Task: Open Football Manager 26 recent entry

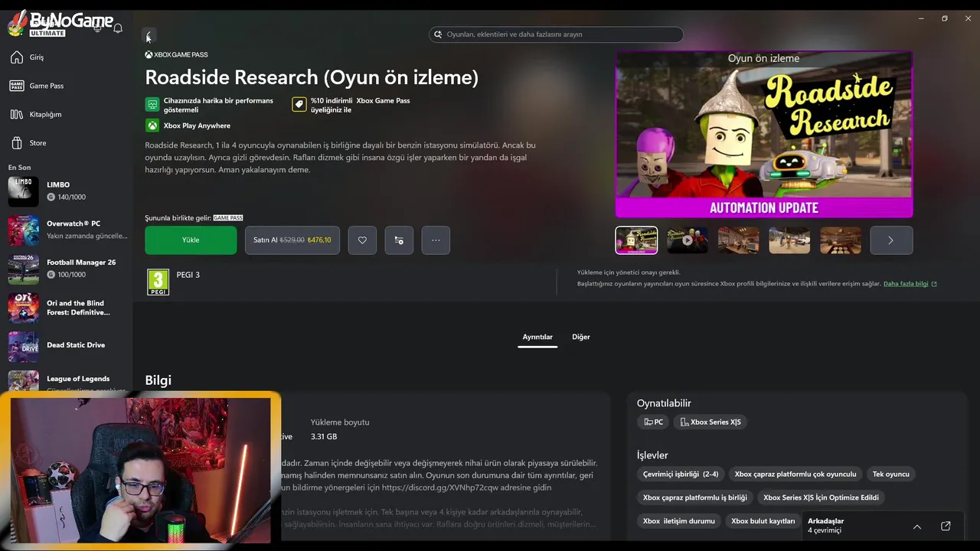Action: click(x=66, y=269)
